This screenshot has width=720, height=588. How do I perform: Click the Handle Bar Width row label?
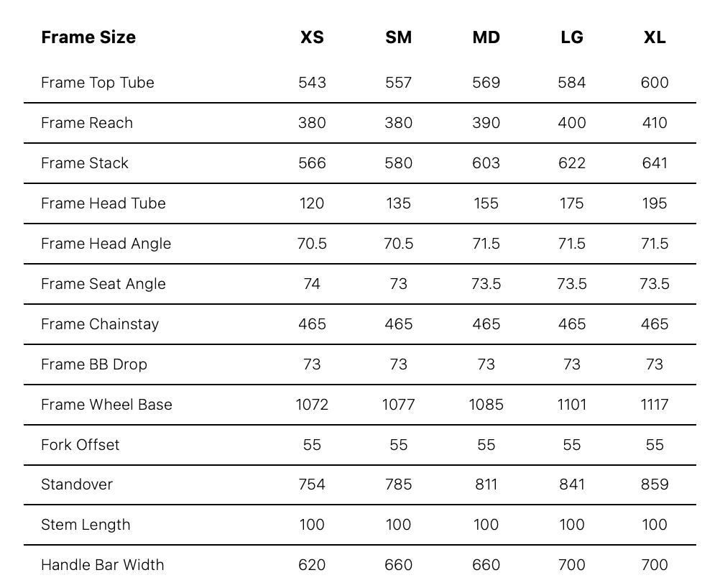click(103, 565)
